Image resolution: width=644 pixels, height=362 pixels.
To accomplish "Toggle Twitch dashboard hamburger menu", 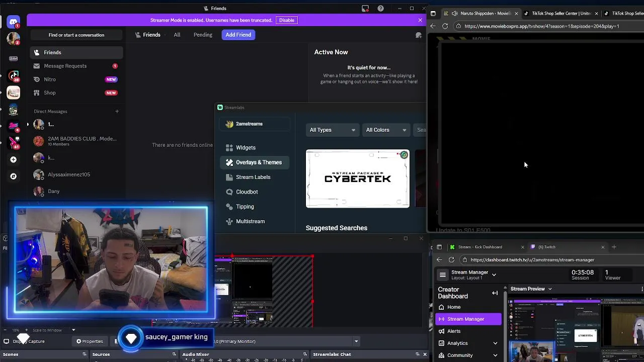I will pyautogui.click(x=442, y=275).
